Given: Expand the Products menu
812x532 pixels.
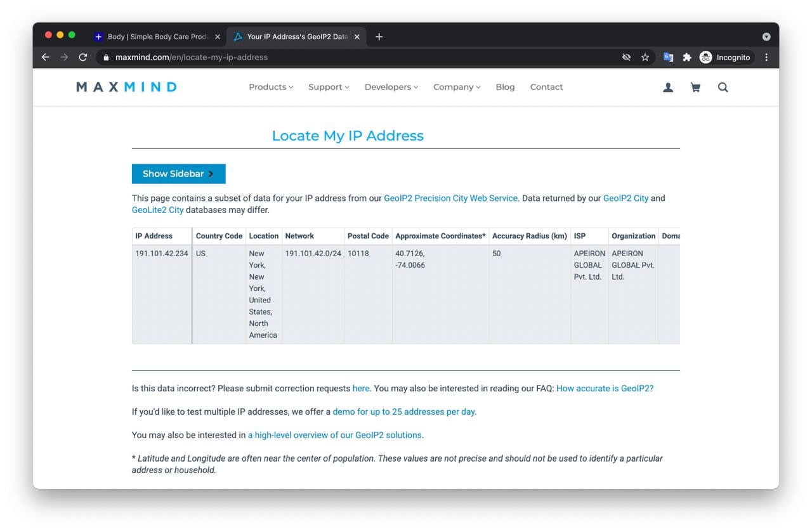Looking at the screenshot, I should coord(271,87).
